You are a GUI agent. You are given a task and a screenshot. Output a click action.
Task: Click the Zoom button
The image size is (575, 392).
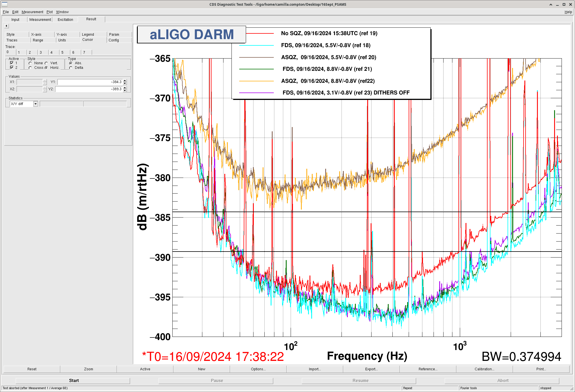pyautogui.click(x=89, y=369)
